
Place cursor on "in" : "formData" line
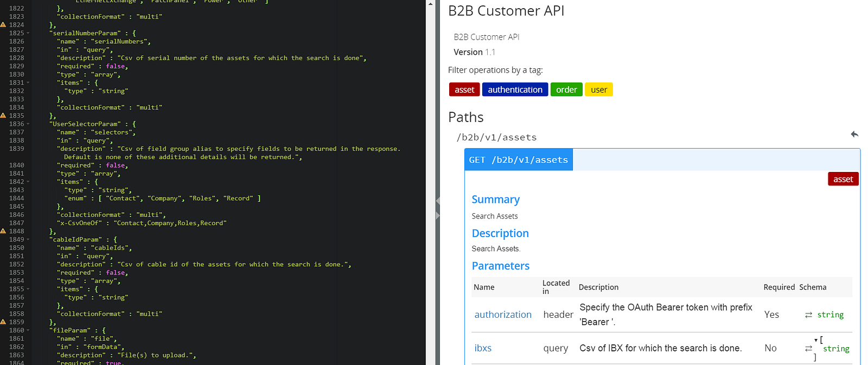91,347
